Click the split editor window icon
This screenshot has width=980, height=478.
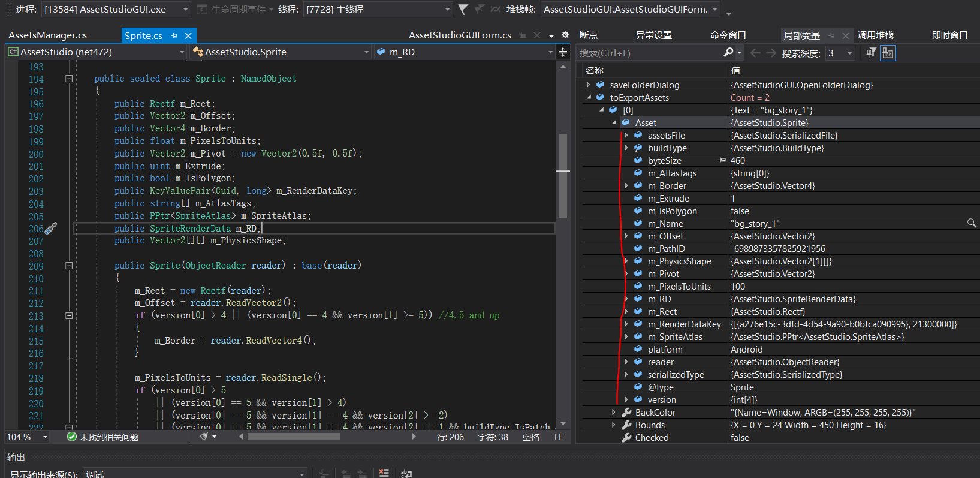tap(563, 52)
